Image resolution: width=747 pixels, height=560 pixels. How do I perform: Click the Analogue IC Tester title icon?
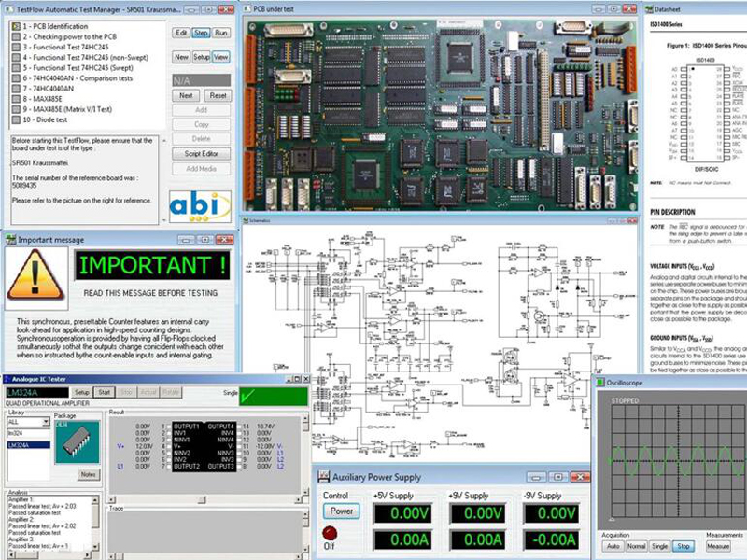(7, 379)
